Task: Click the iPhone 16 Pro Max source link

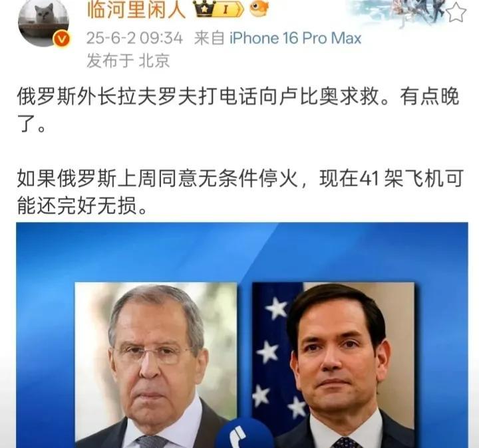Action: (x=295, y=39)
